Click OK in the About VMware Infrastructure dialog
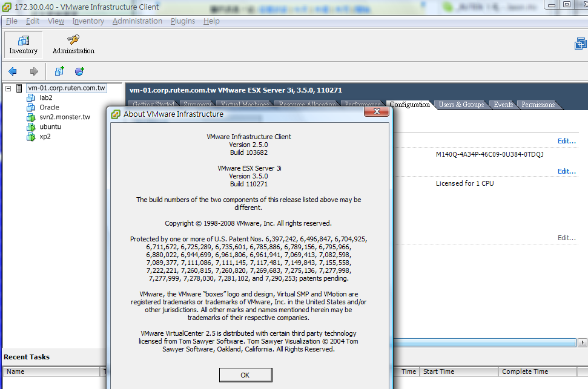The width and height of the screenshot is (588, 389). tap(245, 375)
